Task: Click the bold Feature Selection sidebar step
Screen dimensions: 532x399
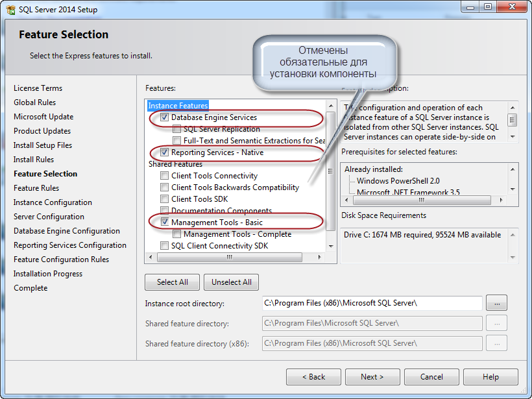Action: tap(45, 174)
